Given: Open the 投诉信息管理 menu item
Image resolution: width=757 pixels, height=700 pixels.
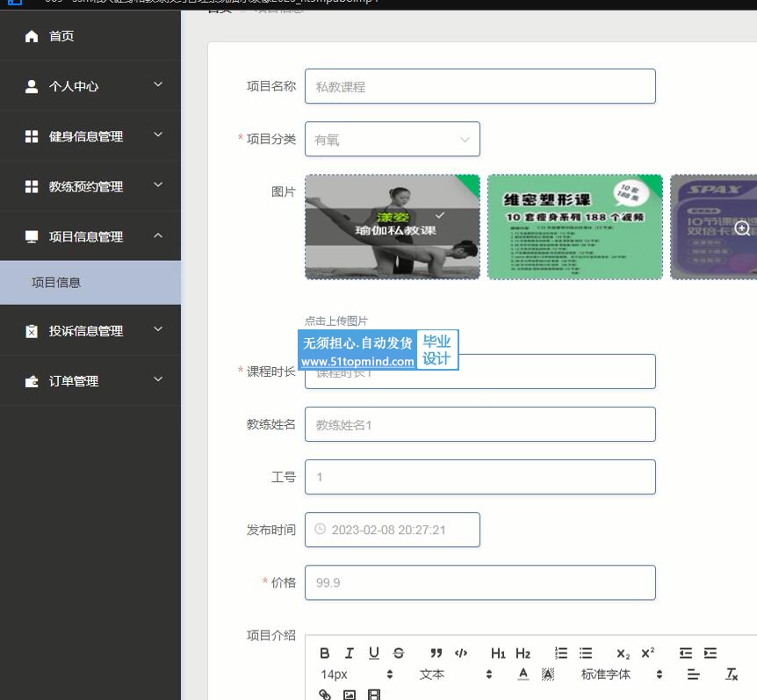Looking at the screenshot, I should coord(90,331).
